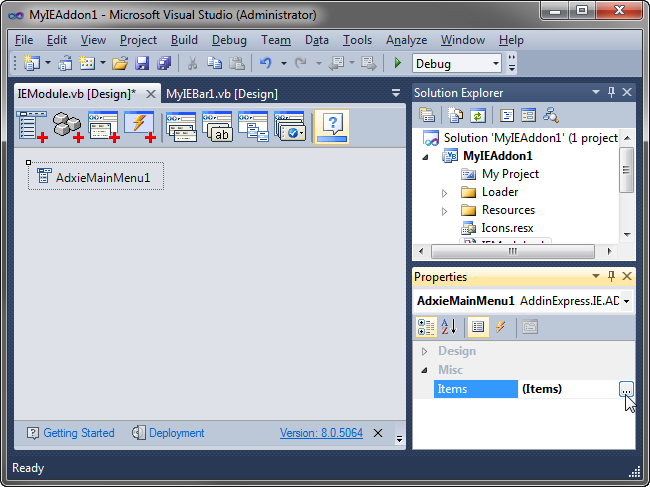Click the Cut scissors icon

(x=192, y=63)
